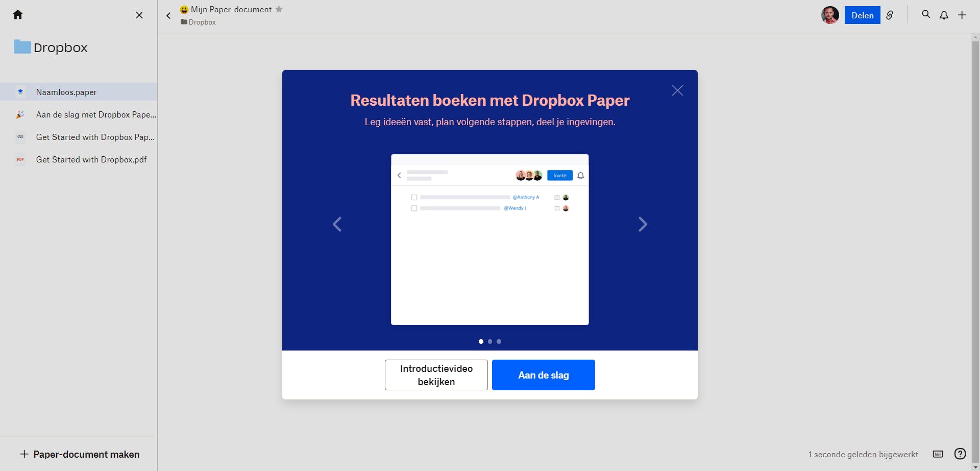
Task: Open profile options via the avatar
Action: 830,15
